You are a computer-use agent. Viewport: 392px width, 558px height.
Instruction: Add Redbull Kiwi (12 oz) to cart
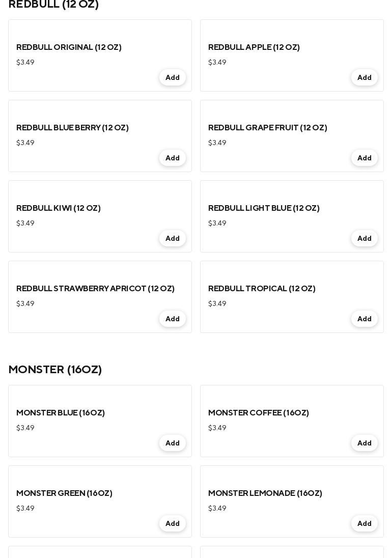(172, 238)
